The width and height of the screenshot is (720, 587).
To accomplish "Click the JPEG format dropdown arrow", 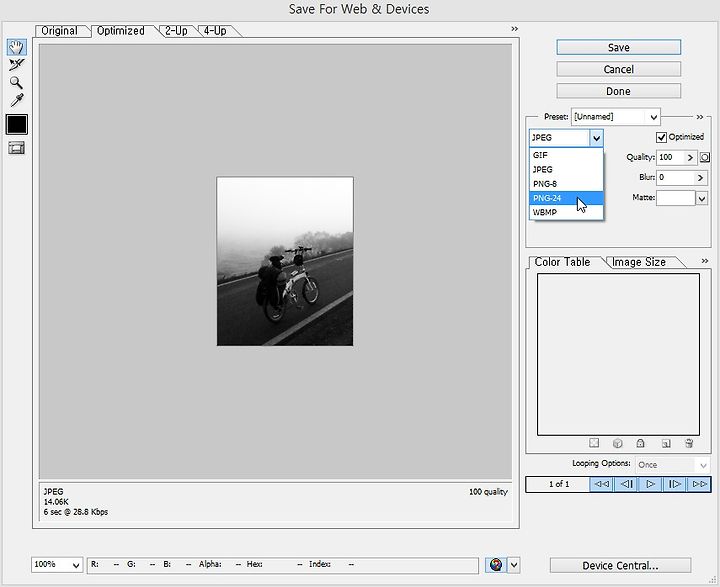I will pyautogui.click(x=596, y=138).
